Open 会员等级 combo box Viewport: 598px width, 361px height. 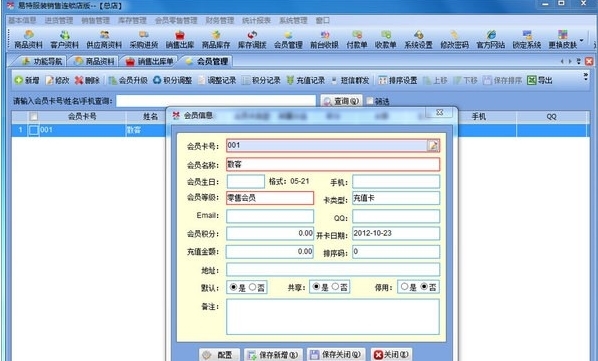tap(270, 198)
